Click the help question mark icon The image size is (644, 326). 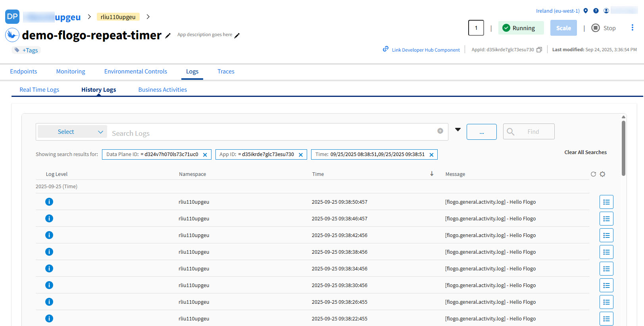coord(596,11)
